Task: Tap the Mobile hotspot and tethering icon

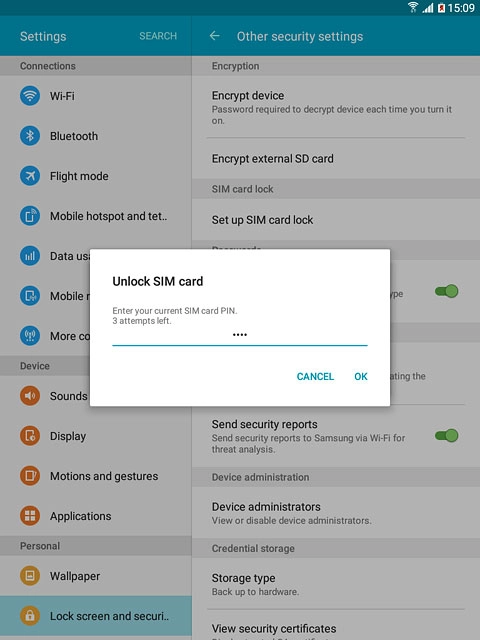Action: [30, 216]
